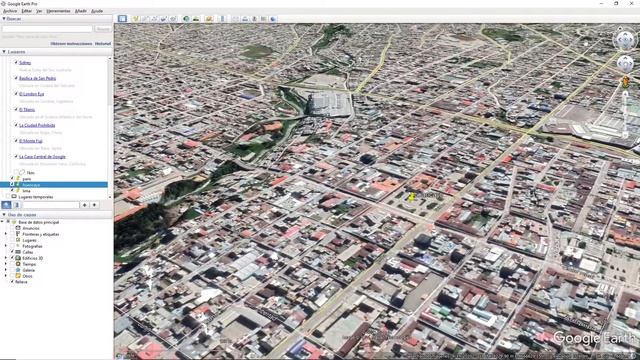Click the panel view icon beside the magnifier

pos(17,205)
